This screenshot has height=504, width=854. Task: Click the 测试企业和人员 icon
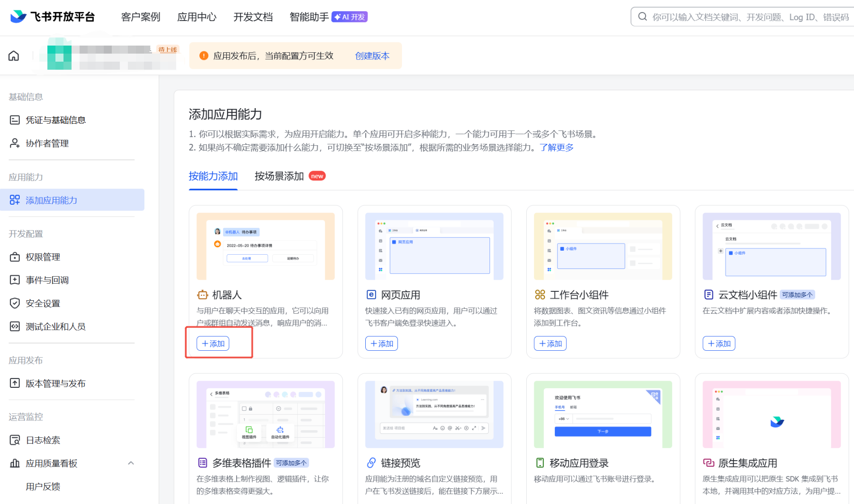(15, 326)
